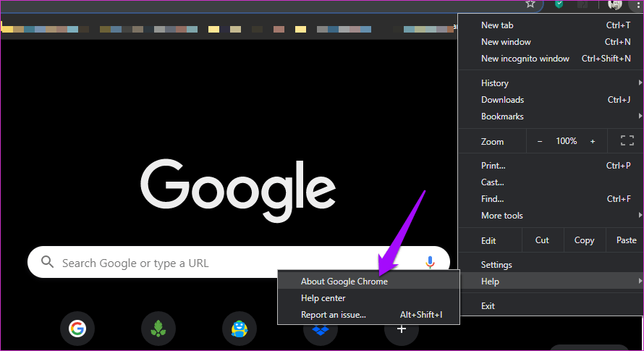This screenshot has width=644, height=351.
Task: Toggle fullscreen mode icon in Zoom row
Action: pos(627,141)
